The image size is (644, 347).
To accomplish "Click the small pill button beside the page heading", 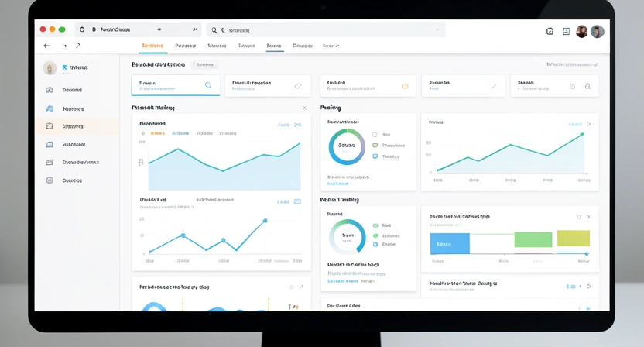I will tap(204, 64).
